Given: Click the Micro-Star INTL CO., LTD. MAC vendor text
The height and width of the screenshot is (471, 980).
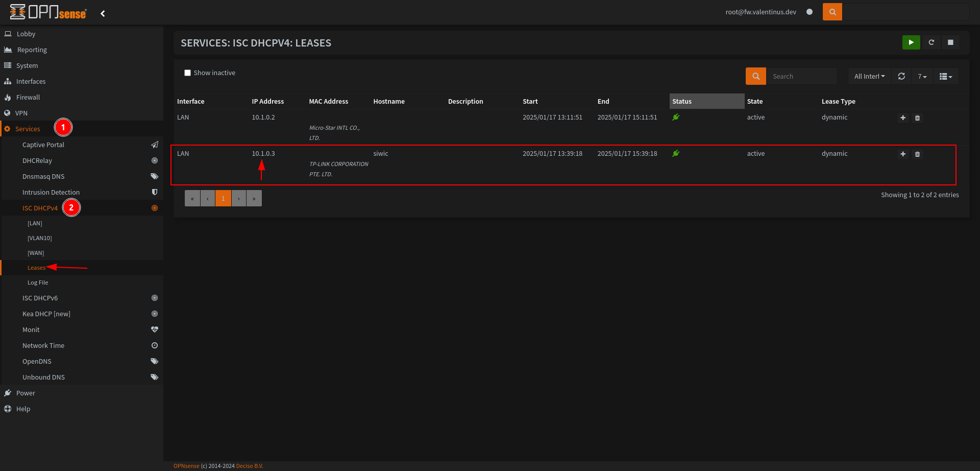Looking at the screenshot, I should coord(334,133).
